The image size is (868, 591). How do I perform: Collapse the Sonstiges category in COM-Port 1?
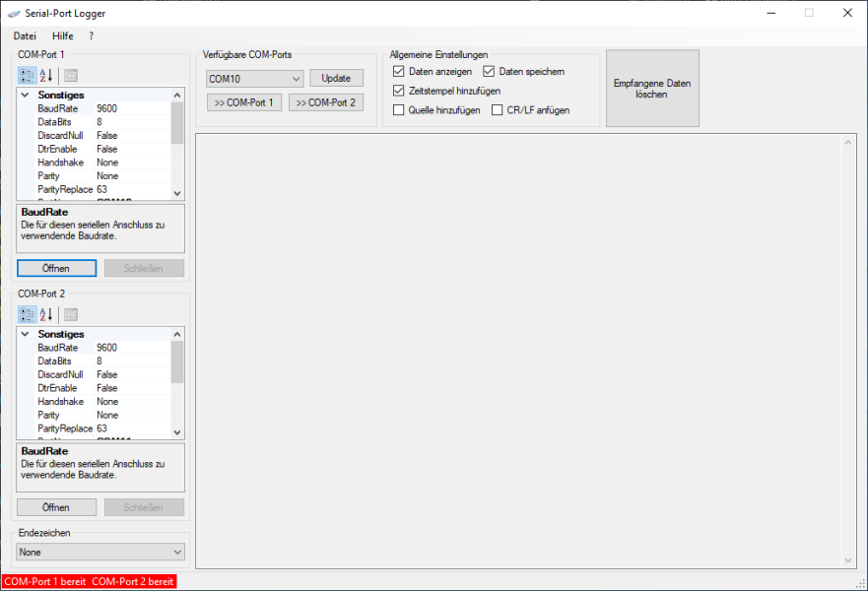(x=25, y=96)
